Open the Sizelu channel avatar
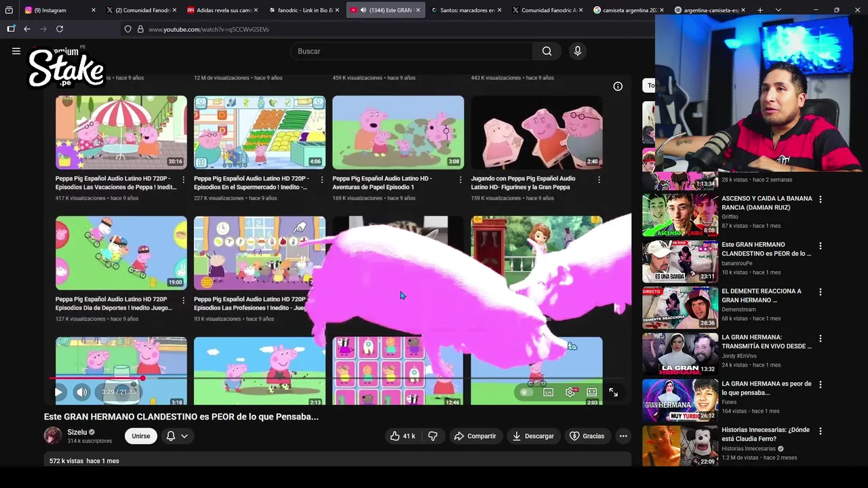 click(53, 436)
